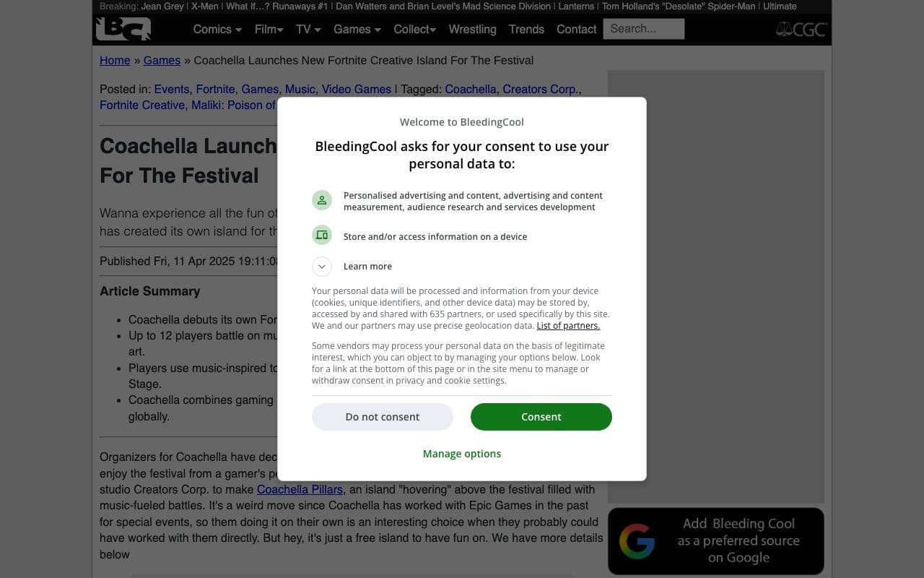Viewport: 924px width, 578px height.
Task: Open the Mad Science Division breaking link
Action: 443,7
